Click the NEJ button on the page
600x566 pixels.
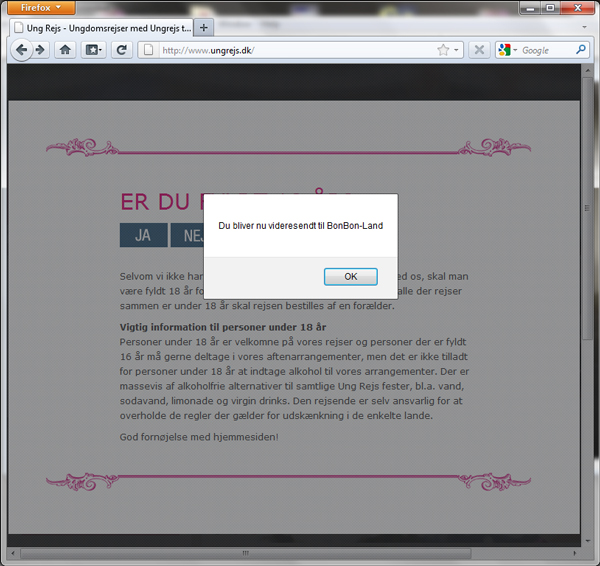188,235
